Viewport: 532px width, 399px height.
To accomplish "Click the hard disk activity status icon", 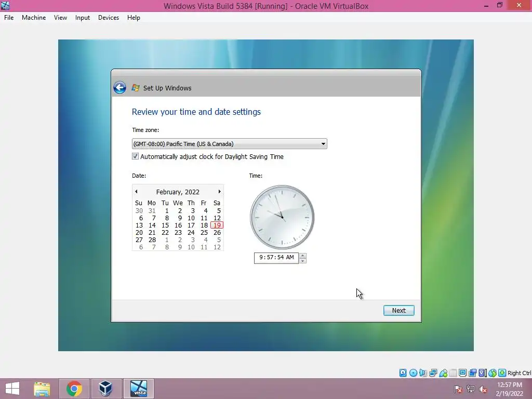I will pyautogui.click(x=403, y=373).
